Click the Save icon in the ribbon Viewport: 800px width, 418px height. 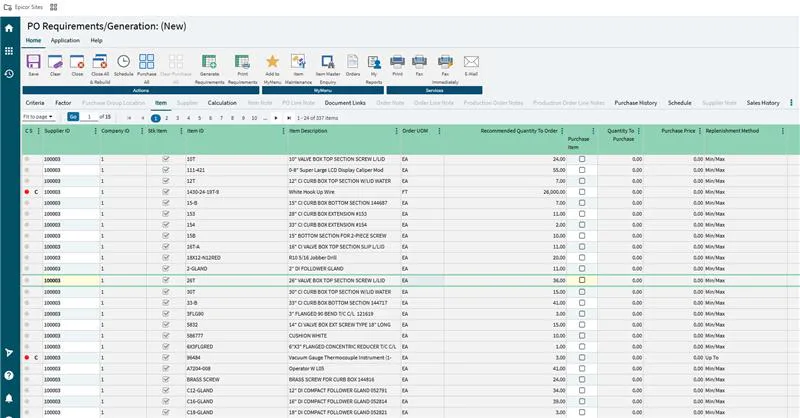(33, 62)
